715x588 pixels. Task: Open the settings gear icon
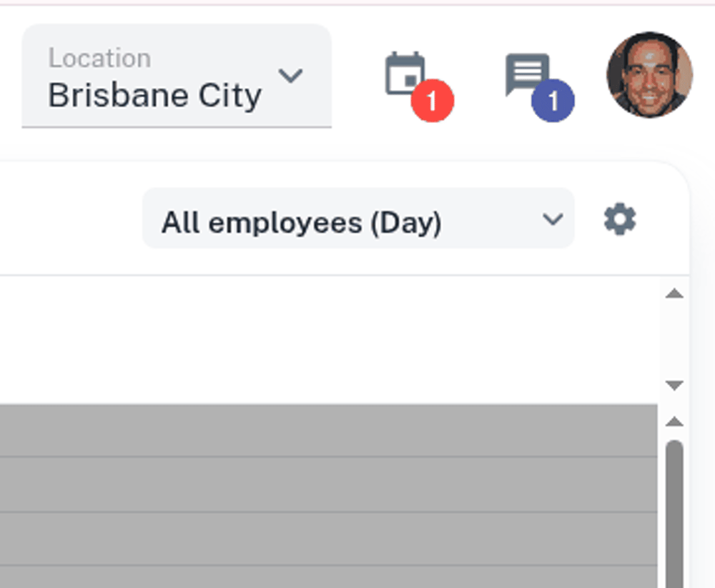tap(620, 219)
